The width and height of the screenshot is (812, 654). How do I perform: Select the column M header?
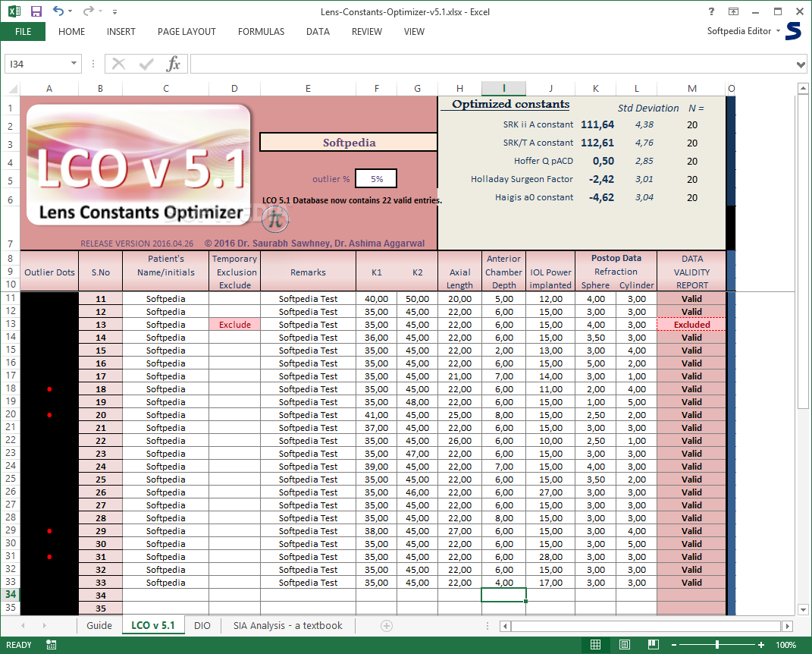[x=692, y=89]
